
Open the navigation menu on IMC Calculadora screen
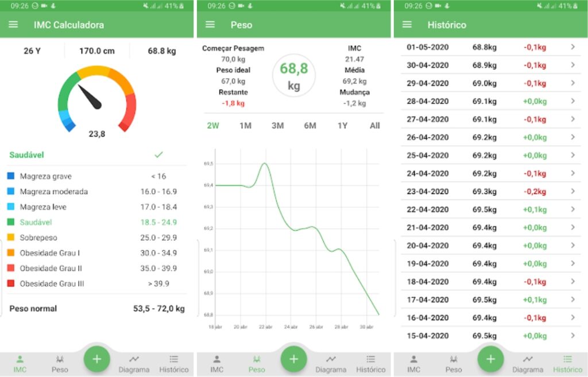click(13, 25)
